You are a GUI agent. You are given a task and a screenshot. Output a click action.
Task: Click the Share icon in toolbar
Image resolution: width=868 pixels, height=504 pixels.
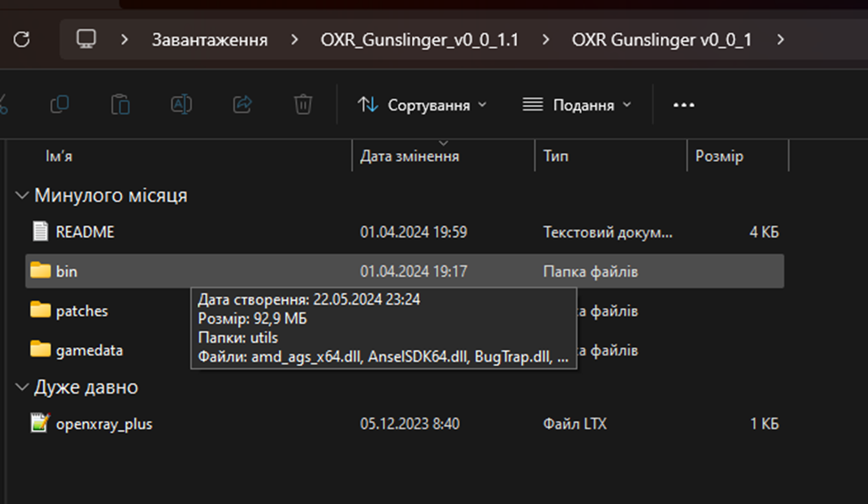coord(242,104)
